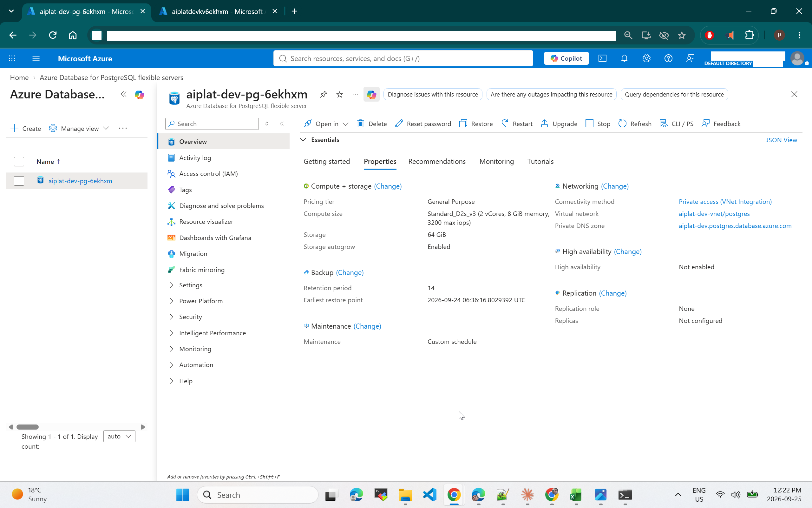Click Upgrade in the command bar
Screen dimensions: 812x508
coord(559,124)
